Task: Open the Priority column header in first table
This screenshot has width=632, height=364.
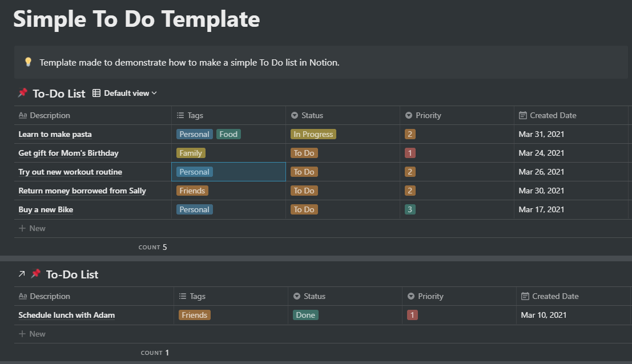Action: (x=428, y=115)
